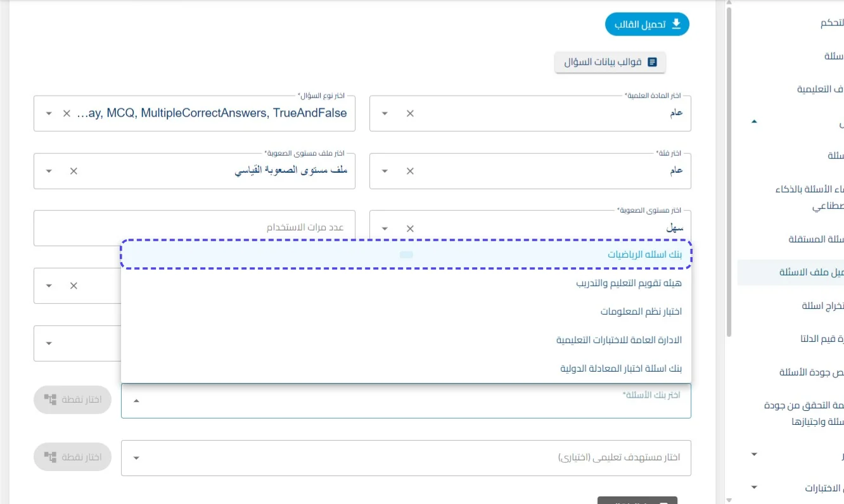Clear the اختر المادة العلمية selection
Image resolution: width=844 pixels, height=504 pixels.
tap(410, 113)
